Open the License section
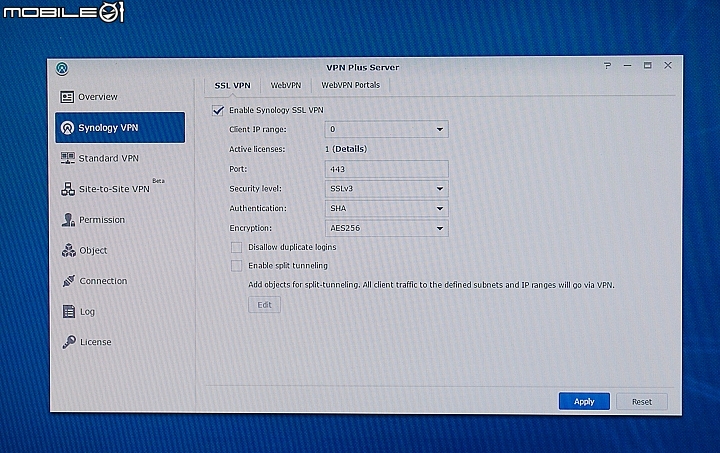Image resolution: width=720 pixels, height=453 pixels. click(96, 342)
